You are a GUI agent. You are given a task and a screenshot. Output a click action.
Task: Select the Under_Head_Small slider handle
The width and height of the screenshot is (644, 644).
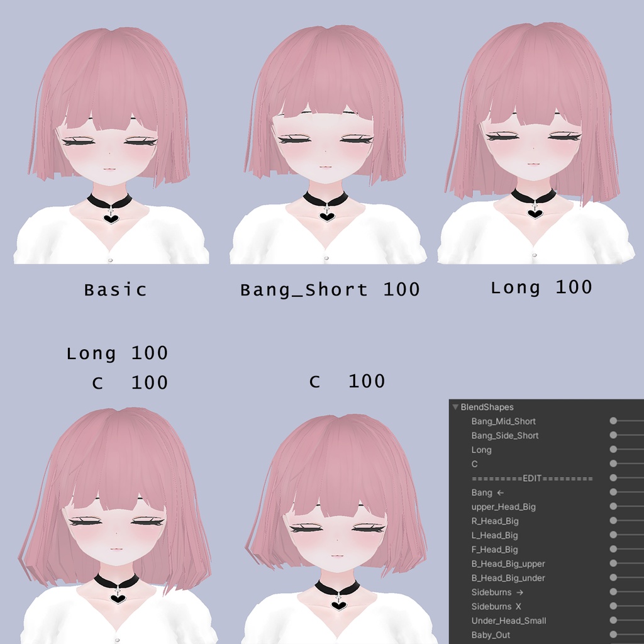(x=613, y=621)
